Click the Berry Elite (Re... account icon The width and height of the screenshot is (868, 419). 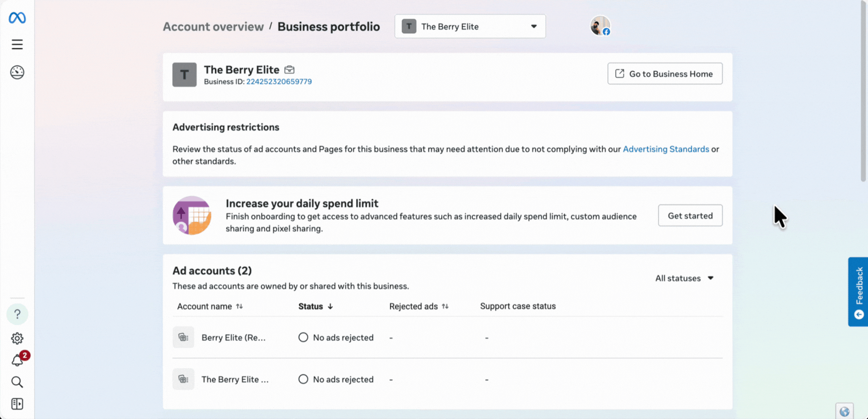coord(183,338)
